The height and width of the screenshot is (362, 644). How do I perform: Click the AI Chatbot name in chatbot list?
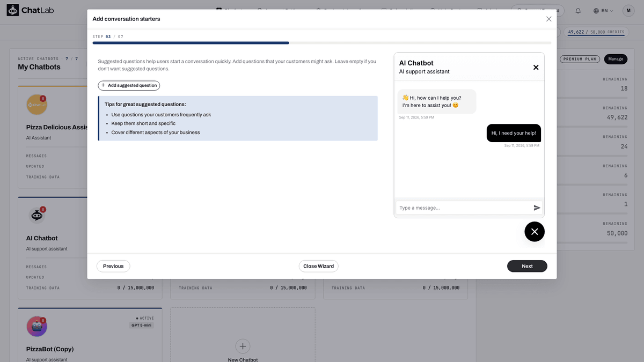(42, 238)
